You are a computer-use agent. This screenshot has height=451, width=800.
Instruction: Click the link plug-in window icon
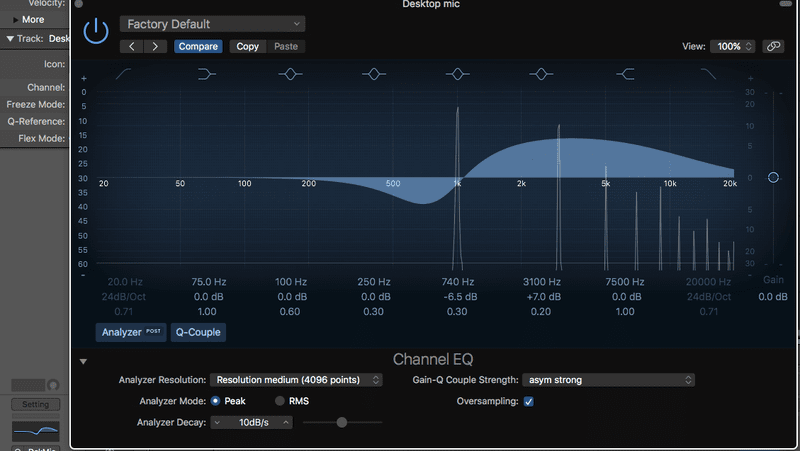[773, 46]
